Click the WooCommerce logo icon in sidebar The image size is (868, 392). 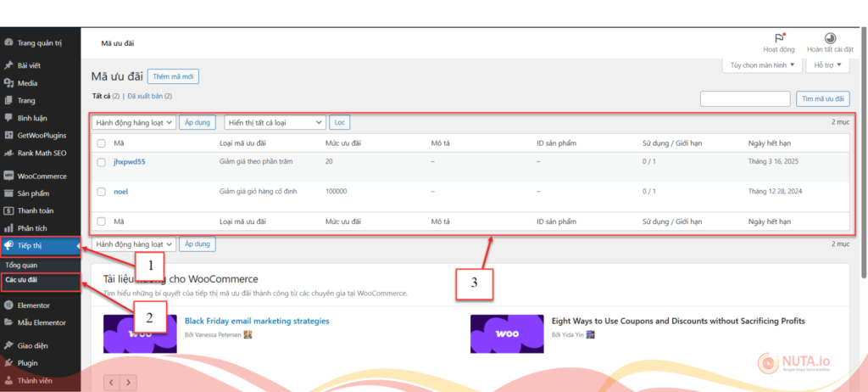coord(8,176)
